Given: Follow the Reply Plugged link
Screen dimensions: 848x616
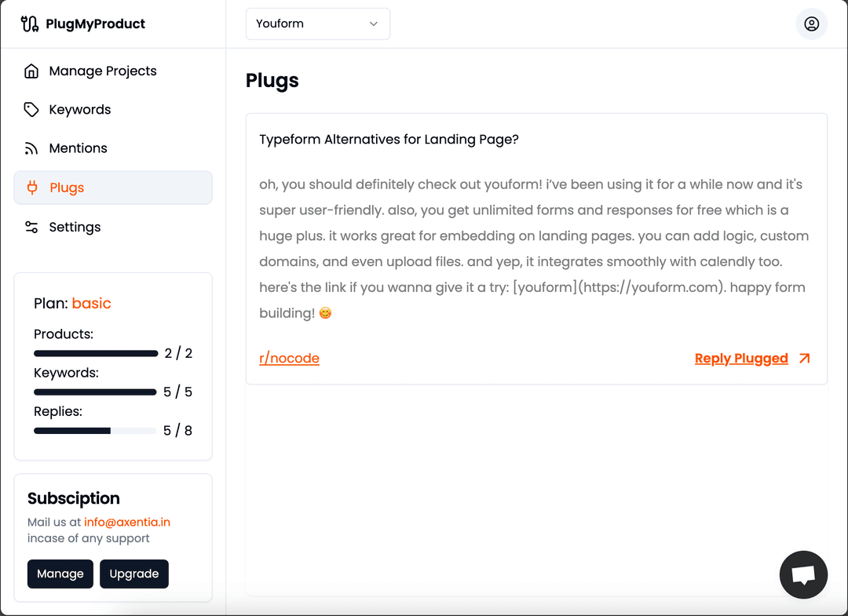Looking at the screenshot, I should tap(741, 359).
